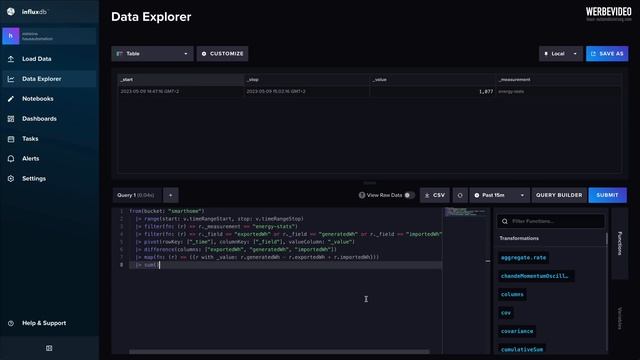Insert the chandeMomentumOscillator function
The width and height of the screenshot is (640, 360).
(536, 276)
